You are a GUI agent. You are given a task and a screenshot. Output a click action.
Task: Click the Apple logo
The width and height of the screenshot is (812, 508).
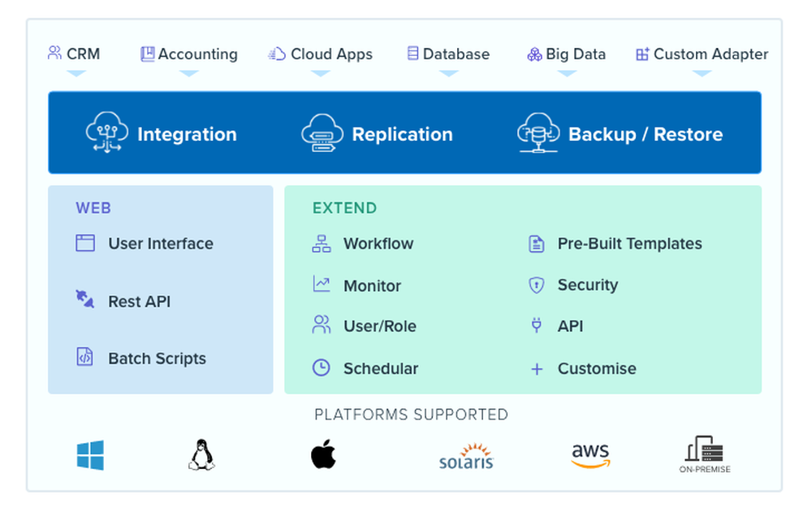pyautogui.click(x=324, y=454)
